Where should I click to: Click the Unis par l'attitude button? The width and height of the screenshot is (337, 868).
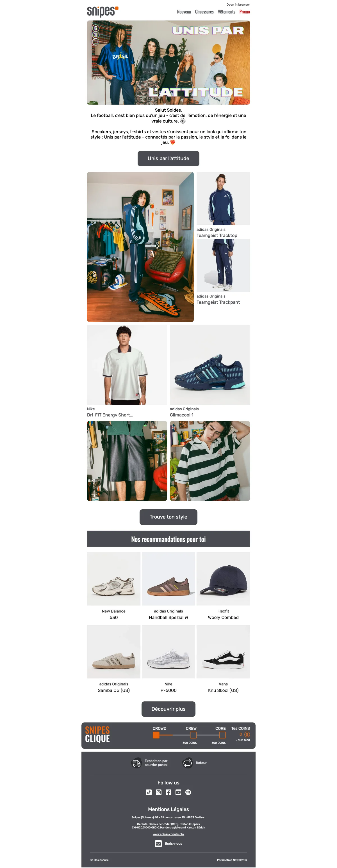click(168, 158)
